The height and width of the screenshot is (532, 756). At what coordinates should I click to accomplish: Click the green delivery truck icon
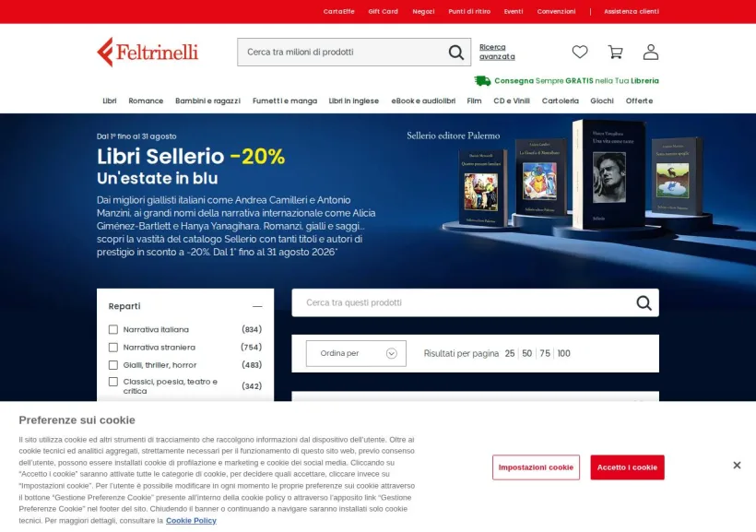(482, 80)
